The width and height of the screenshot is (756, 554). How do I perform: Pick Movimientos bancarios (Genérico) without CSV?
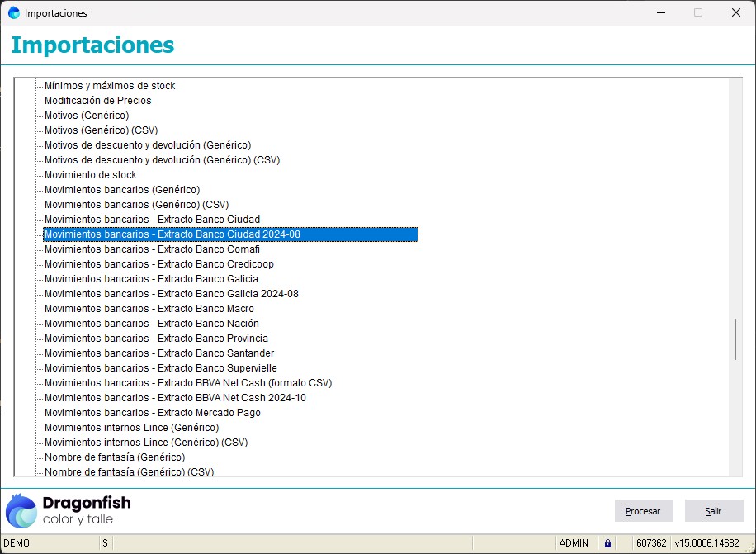point(121,190)
